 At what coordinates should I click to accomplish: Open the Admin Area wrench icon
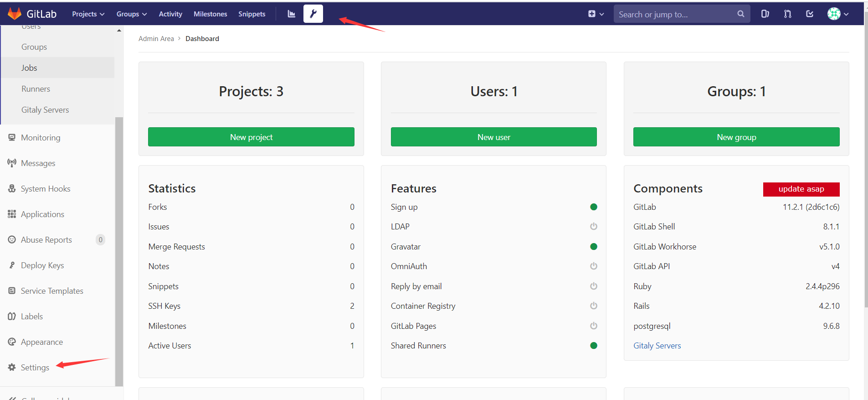(313, 14)
